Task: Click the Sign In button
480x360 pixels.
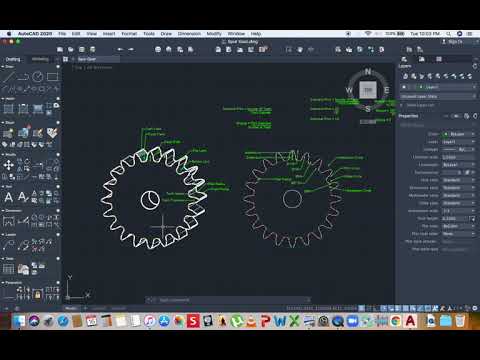Action: click(x=452, y=42)
